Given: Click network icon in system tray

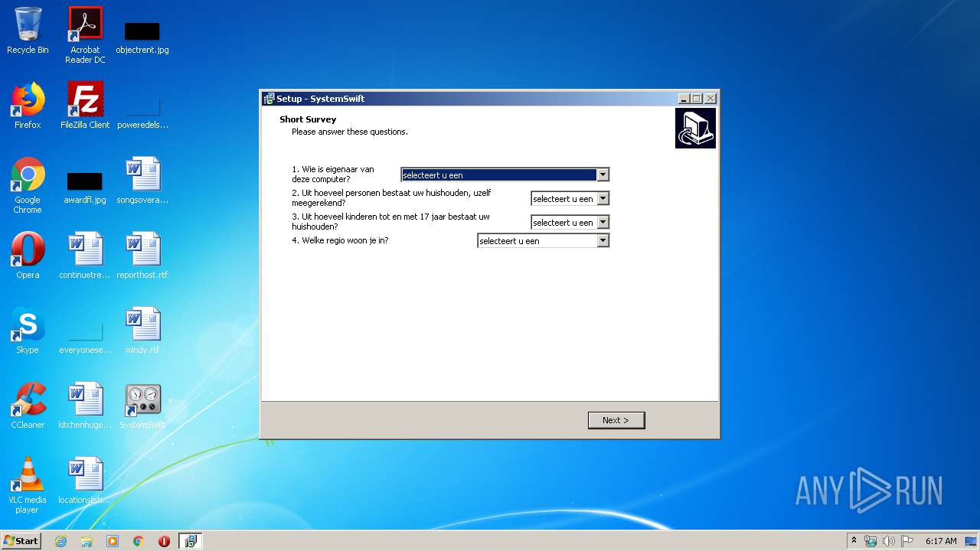Looking at the screenshot, I should [x=871, y=541].
